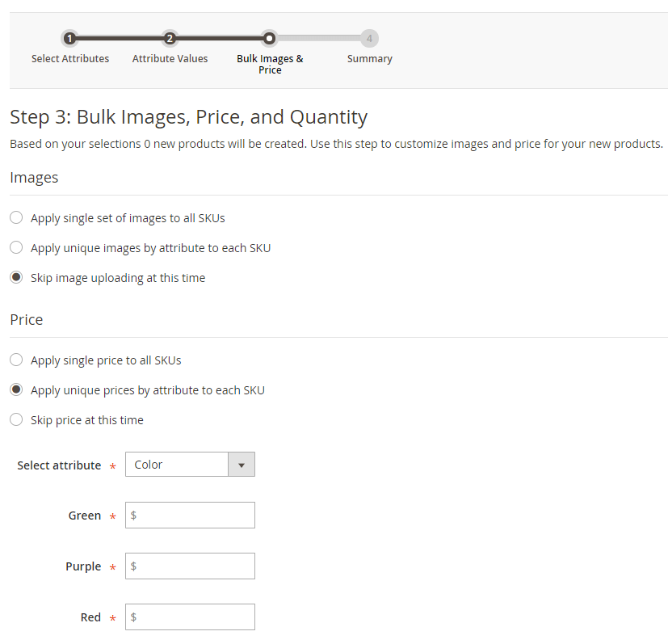Click the Select Attributes step label
668x644 pixels.
coord(70,58)
